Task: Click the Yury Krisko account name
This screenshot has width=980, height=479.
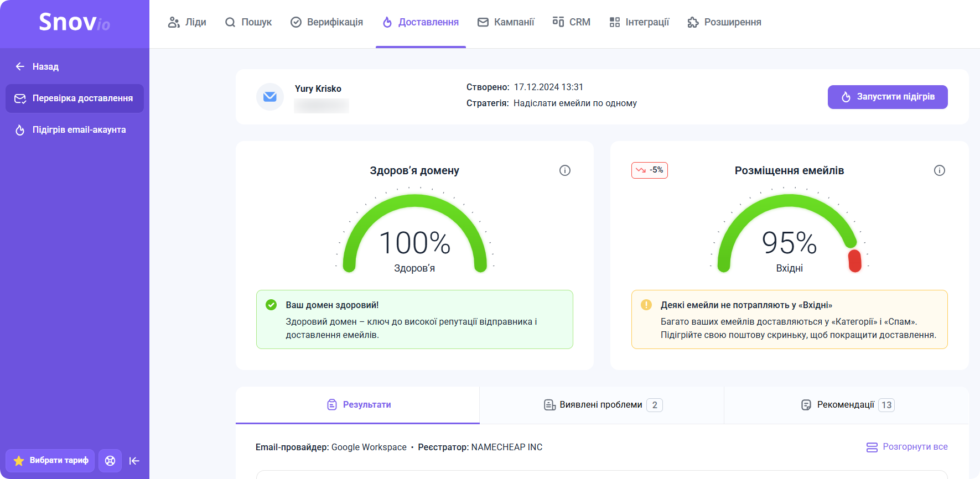Action: click(x=318, y=88)
